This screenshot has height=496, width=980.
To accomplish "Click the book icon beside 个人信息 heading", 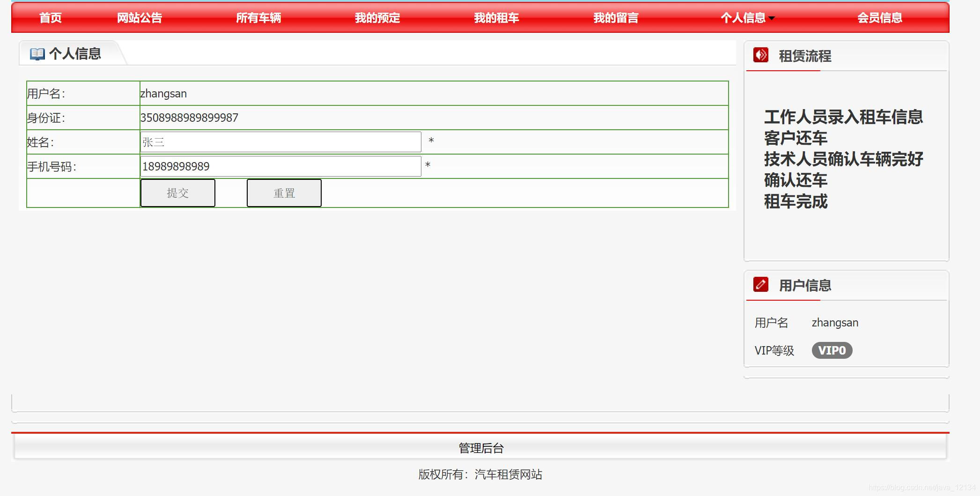I will (37, 54).
